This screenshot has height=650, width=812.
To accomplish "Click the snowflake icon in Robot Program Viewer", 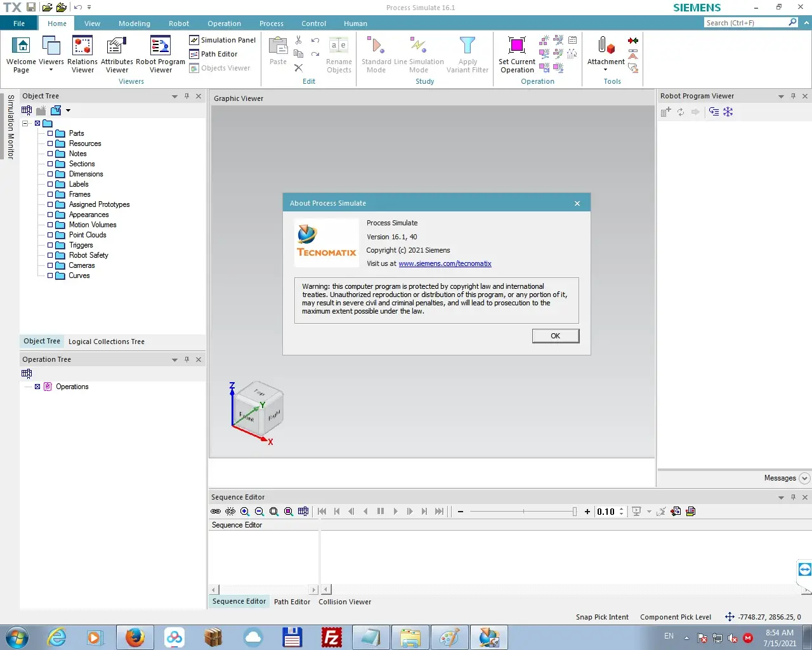I will coord(728,112).
